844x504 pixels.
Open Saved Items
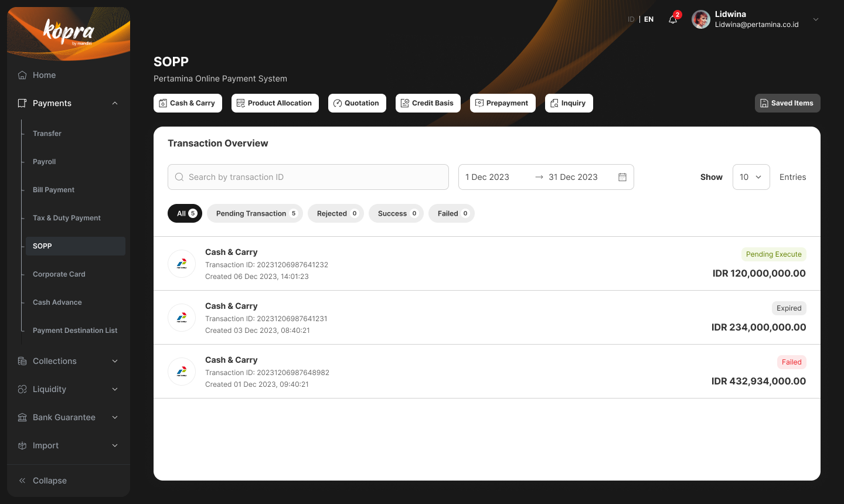pyautogui.click(x=787, y=103)
